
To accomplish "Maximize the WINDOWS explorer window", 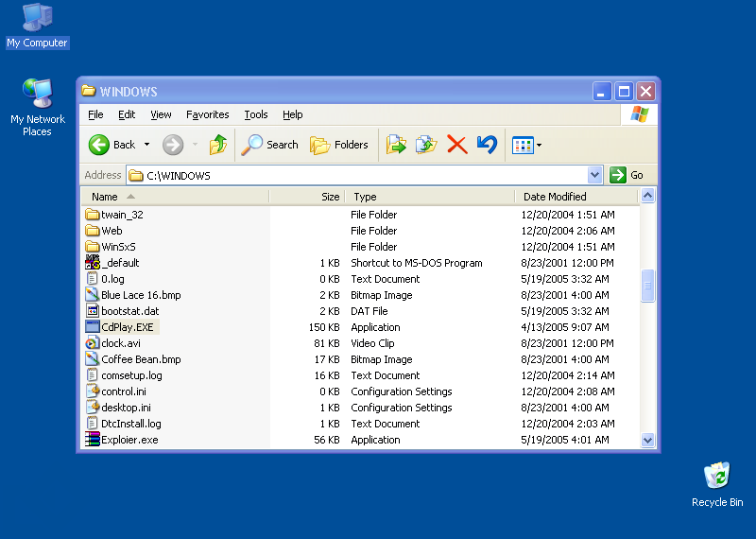I will (624, 91).
